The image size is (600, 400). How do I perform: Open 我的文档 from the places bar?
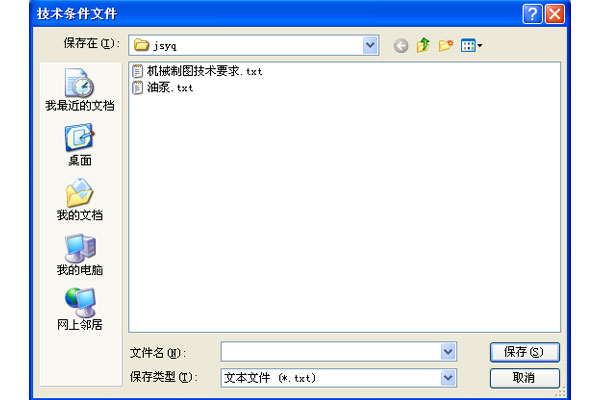point(79,200)
